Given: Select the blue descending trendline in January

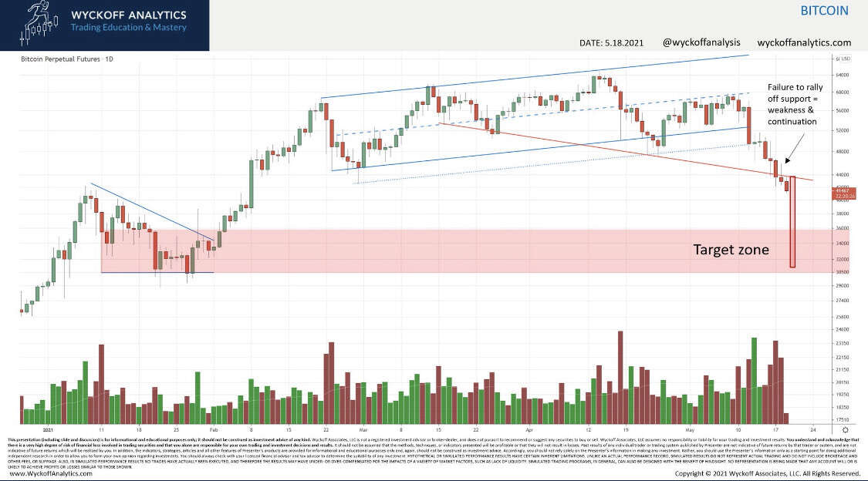Looking at the screenshot, I should tap(152, 212).
